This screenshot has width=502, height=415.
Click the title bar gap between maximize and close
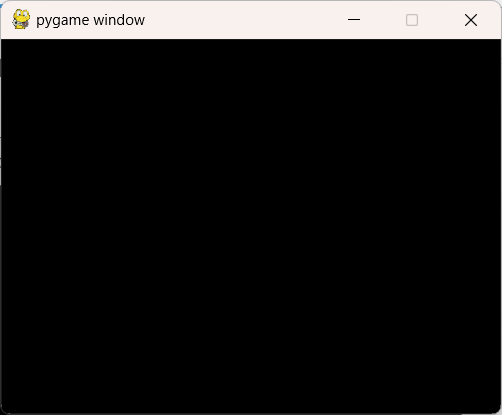tap(441, 20)
